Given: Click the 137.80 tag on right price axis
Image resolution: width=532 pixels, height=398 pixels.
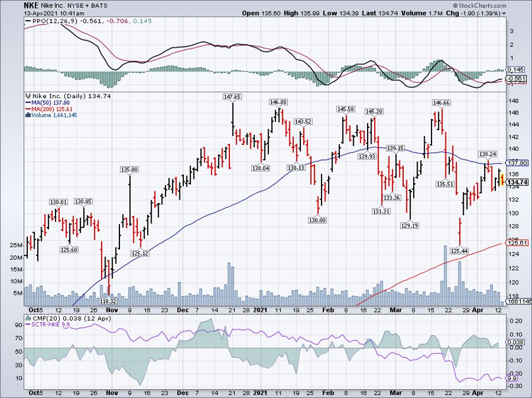Looking at the screenshot, I should 516,163.
